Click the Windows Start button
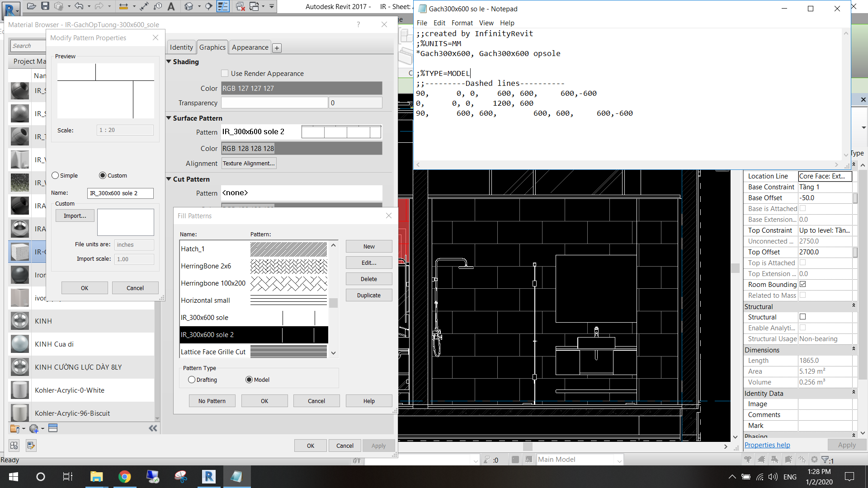868x488 pixels. (x=14, y=476)
